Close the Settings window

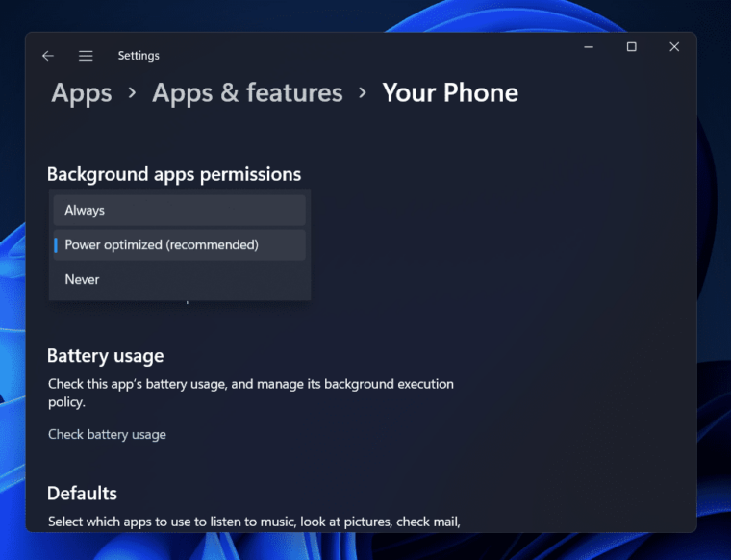point(674,47)
